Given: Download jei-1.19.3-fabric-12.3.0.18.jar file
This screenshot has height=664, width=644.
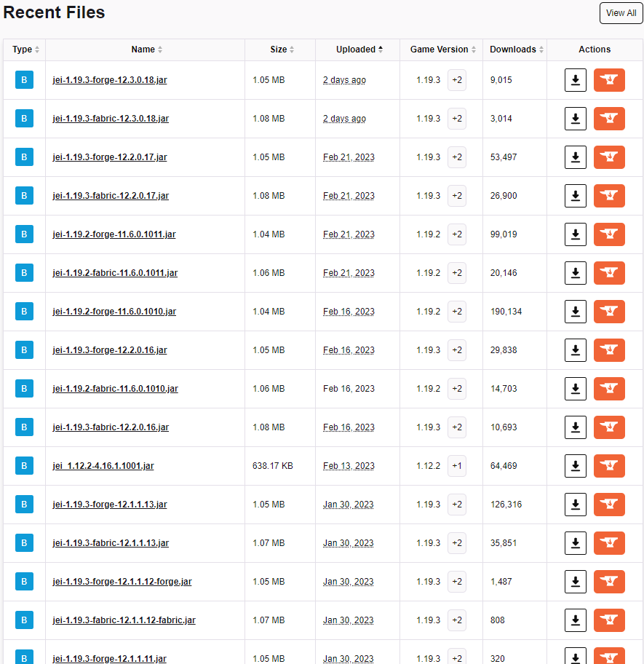Looking at the screenshot, I should [575, 119].
